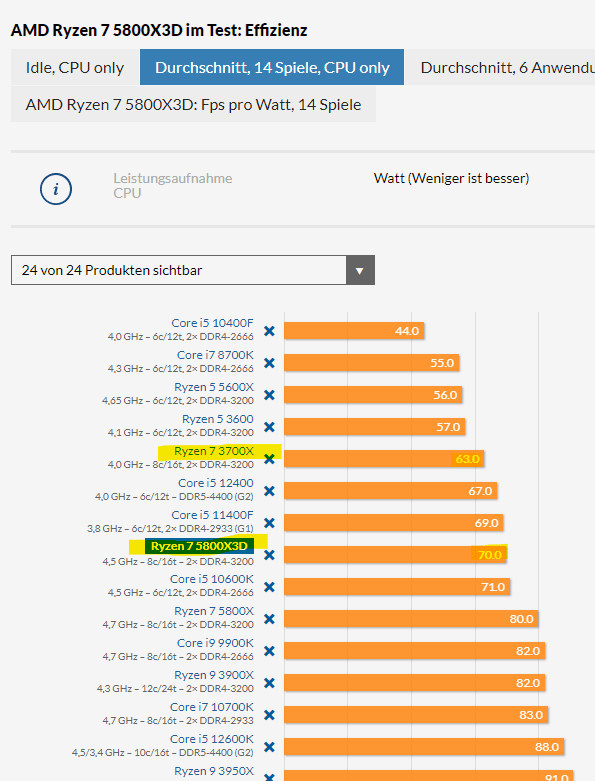Open the Core i9 9900K link
The image size is (595, 781).
click(x=215, y=643)
